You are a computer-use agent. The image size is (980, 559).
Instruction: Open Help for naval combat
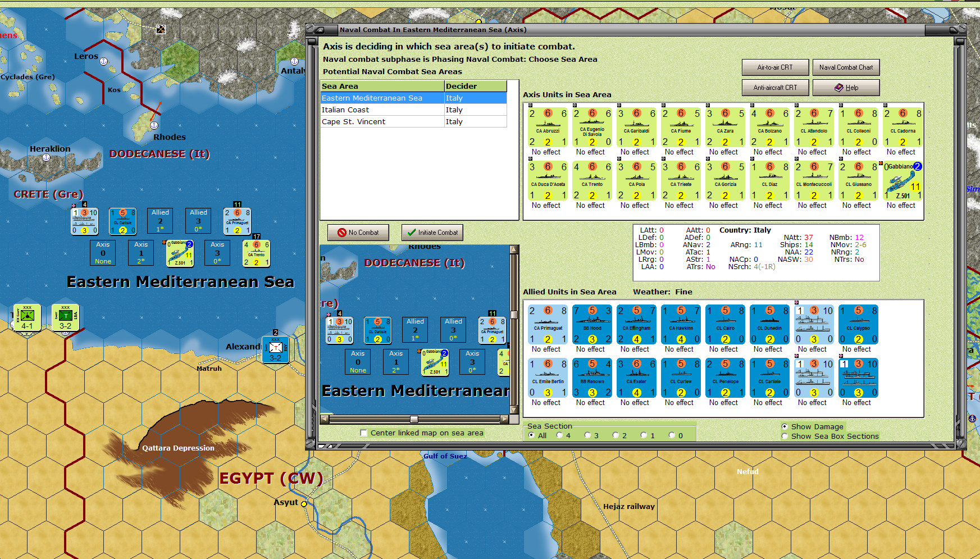[846, 88]
